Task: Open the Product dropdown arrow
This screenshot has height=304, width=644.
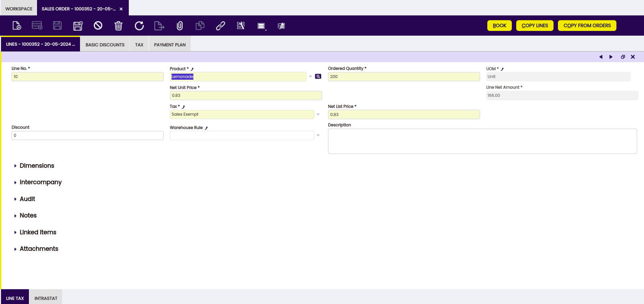Action: coord(310,77)
